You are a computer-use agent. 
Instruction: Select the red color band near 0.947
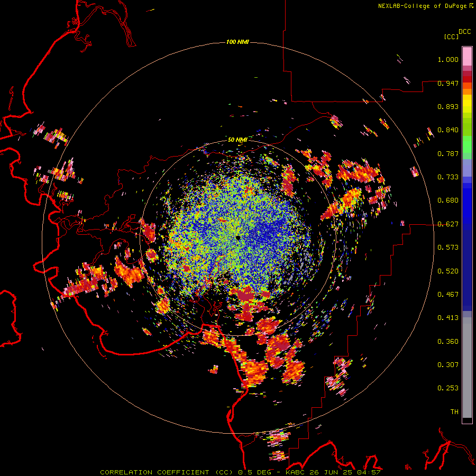point(467,79)
